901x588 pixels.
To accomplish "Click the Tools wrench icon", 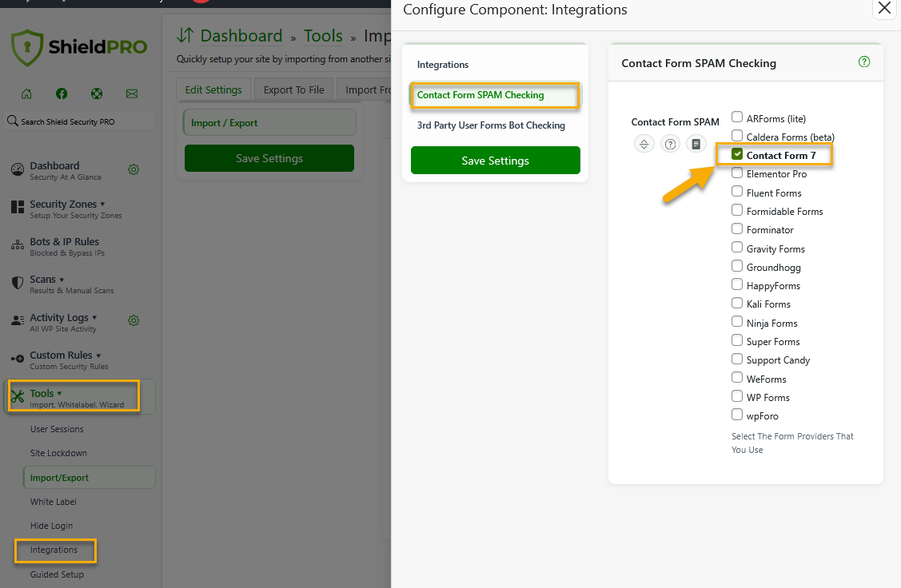I will coord(18,396).
